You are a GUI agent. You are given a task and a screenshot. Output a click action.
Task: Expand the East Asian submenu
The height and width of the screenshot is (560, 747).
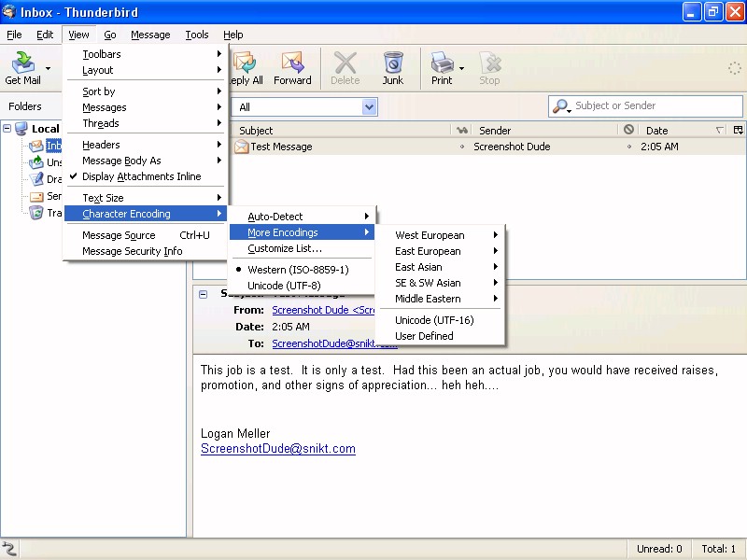tap(440, 267)
